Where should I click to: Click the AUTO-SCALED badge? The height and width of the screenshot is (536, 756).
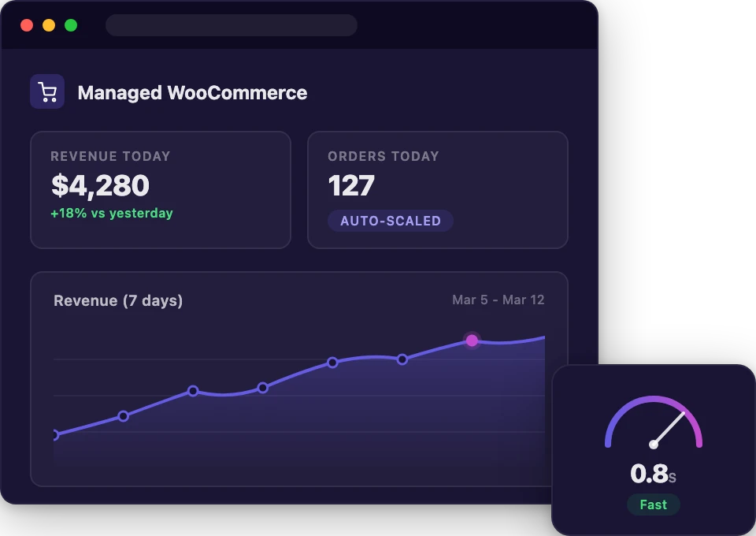click(x=391, y=221)
